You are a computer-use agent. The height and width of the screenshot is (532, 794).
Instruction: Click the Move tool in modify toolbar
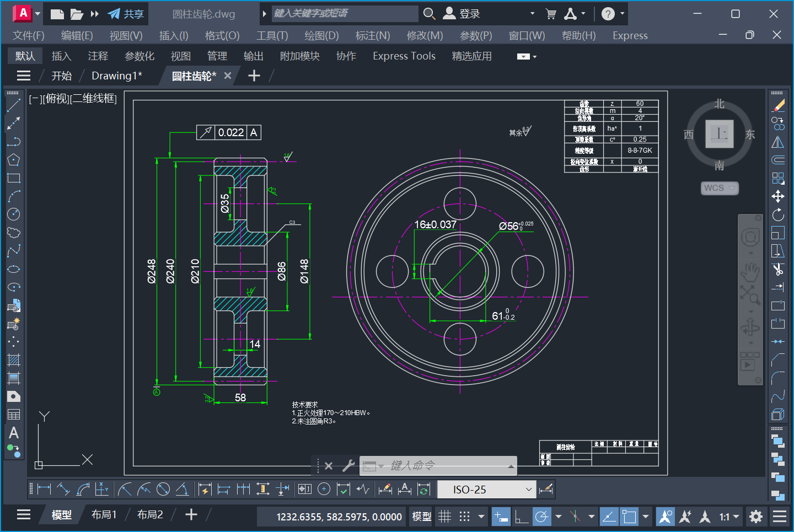(777, 196)
